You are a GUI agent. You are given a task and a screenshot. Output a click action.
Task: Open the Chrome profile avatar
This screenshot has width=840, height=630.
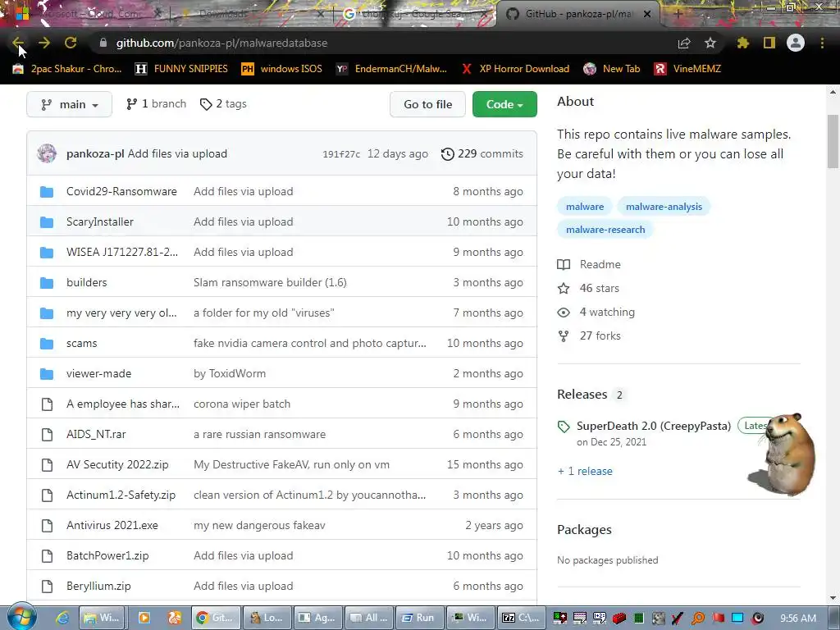pos(796,43)
